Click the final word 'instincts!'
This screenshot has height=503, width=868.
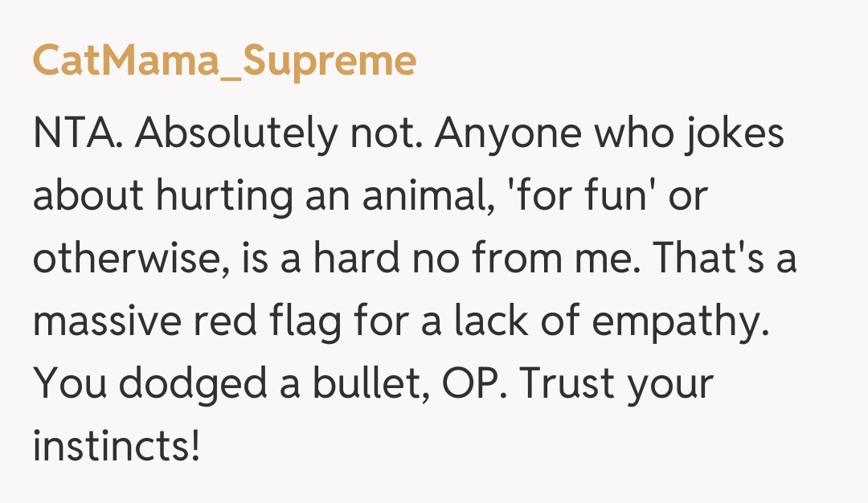point(116,445)
